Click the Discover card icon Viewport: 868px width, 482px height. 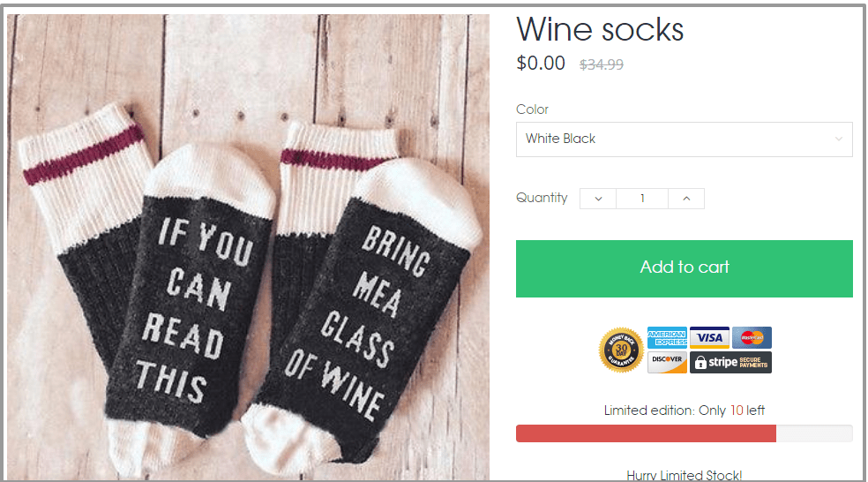tap(666, 362)
